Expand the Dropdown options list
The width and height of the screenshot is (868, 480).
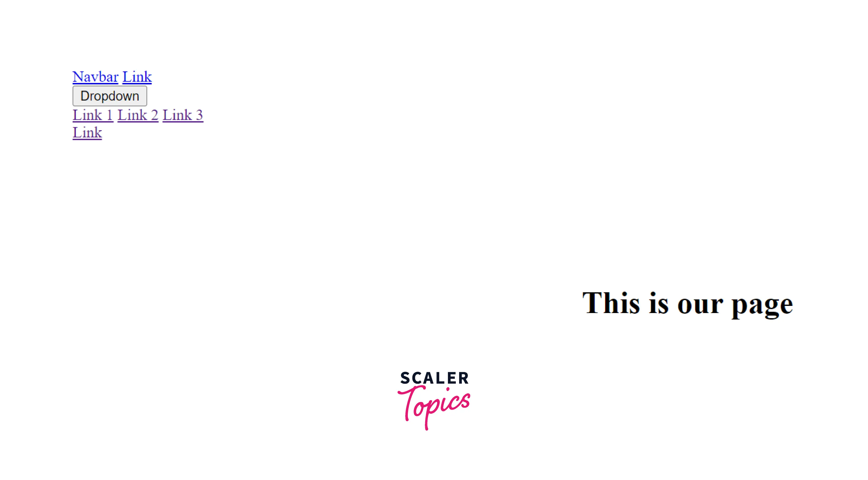(x=109, y=95)
